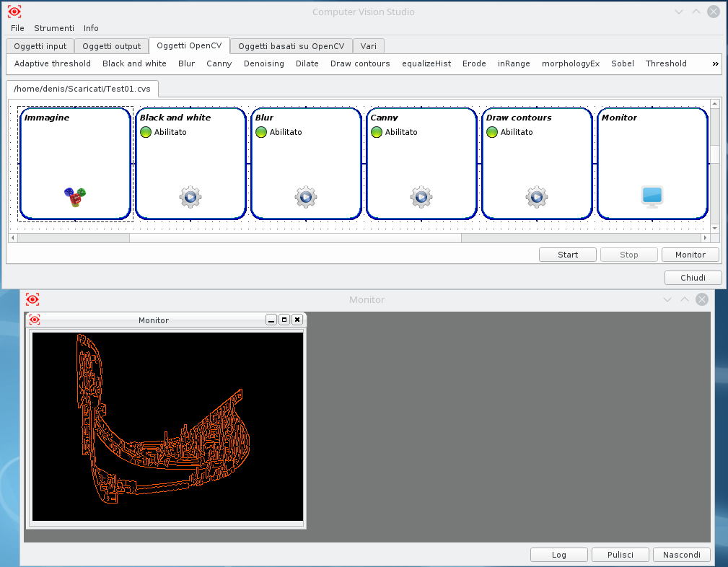The image size is (728, 567).
Task: Toggle the Abilitato indicator on Draw contours
Action: click(x=492, y=132)
